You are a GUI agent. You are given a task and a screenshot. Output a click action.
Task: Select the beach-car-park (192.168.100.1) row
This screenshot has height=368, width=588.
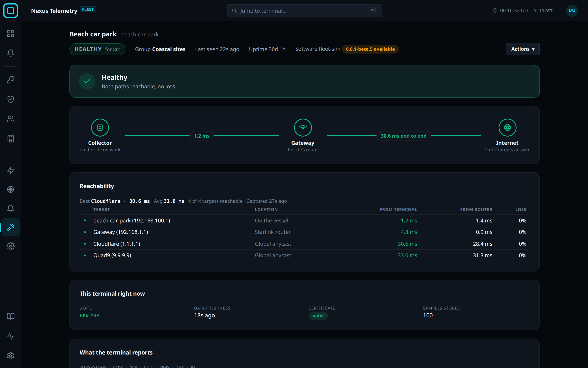[x=304, y=221]
